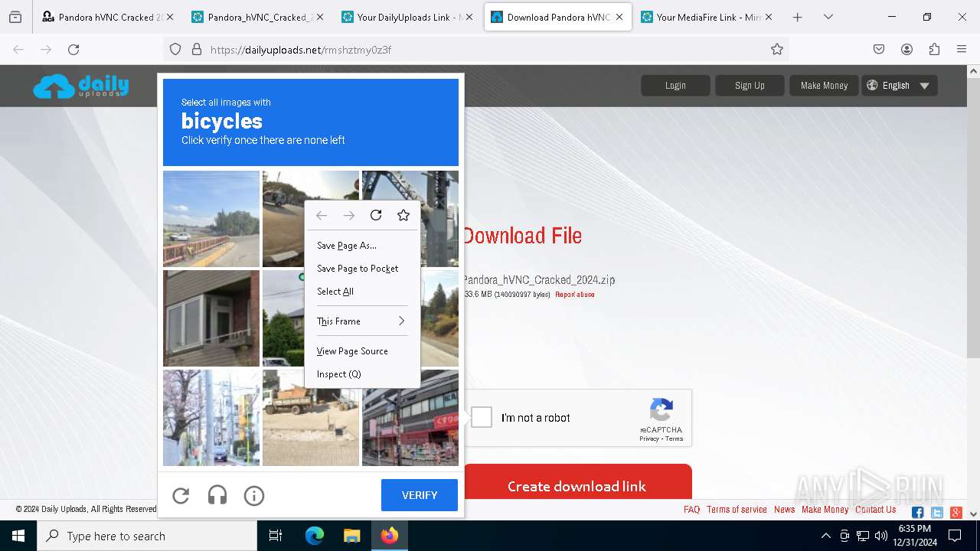The width and height of the screenshot is (980, 551).
Task: Tick the I'm not a robot checkbox
Action: [x=482, y=417]
